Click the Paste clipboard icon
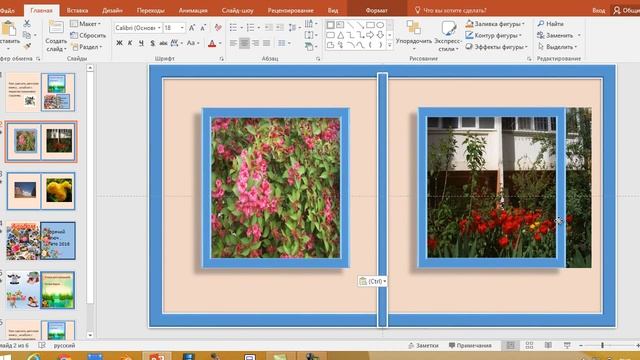Viewport: 640px width, 360px height. click(9, 29)
